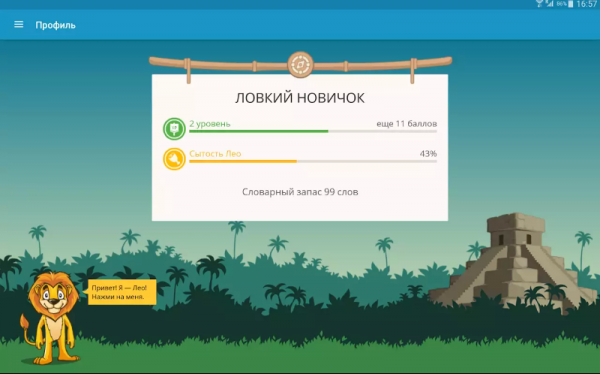
Task: Tap the cellular signal icon in status bar
Action: (x=549, y=4)
